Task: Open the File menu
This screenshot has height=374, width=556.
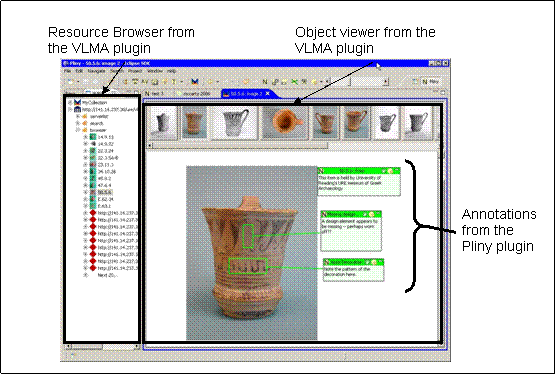Action: click(67, 71)
